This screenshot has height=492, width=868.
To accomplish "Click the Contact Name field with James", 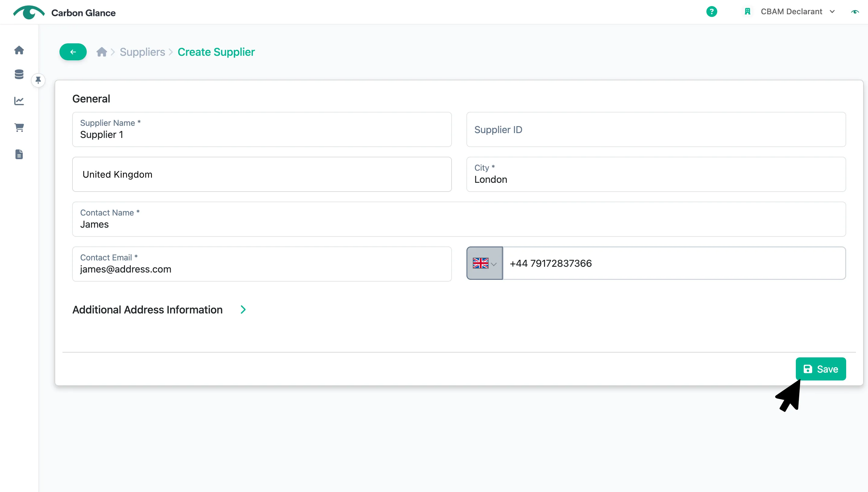I will coord(459,219).
